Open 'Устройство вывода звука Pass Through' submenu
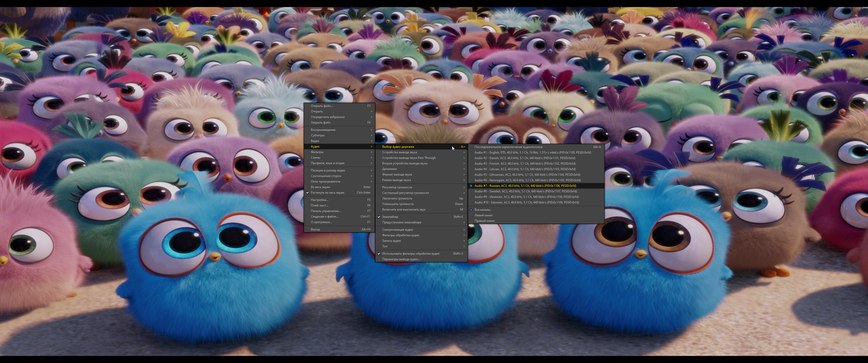Image resolution: width=868 pixels, height=363 pixels. [422, 158]
